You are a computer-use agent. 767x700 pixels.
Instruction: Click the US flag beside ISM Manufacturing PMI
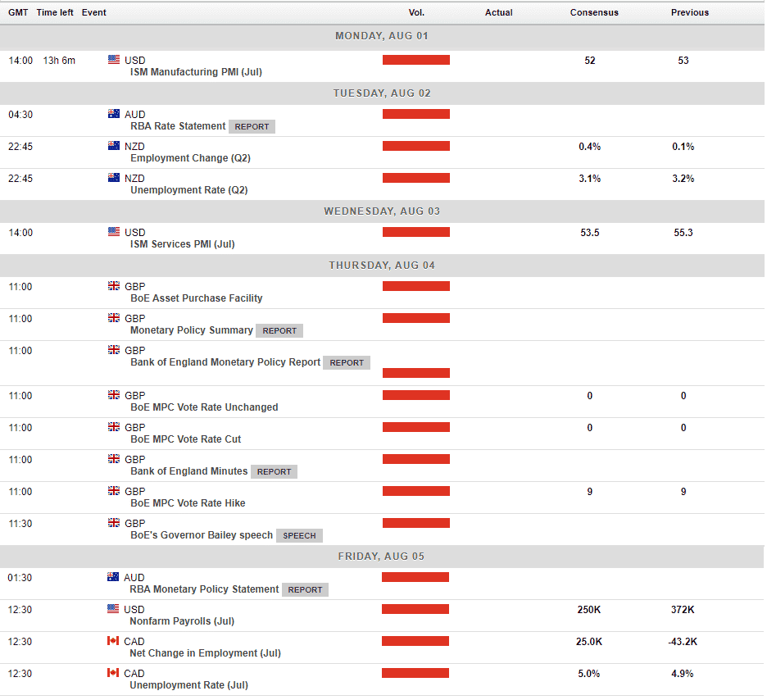113,60
